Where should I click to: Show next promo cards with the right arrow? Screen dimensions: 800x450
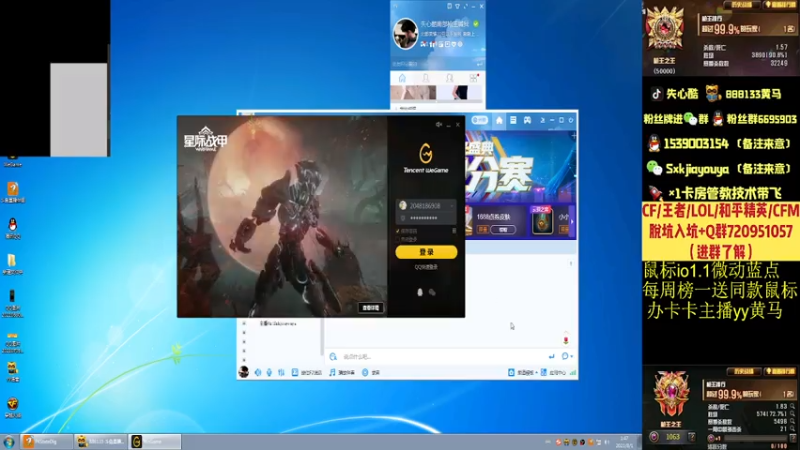tap(572, 221)
